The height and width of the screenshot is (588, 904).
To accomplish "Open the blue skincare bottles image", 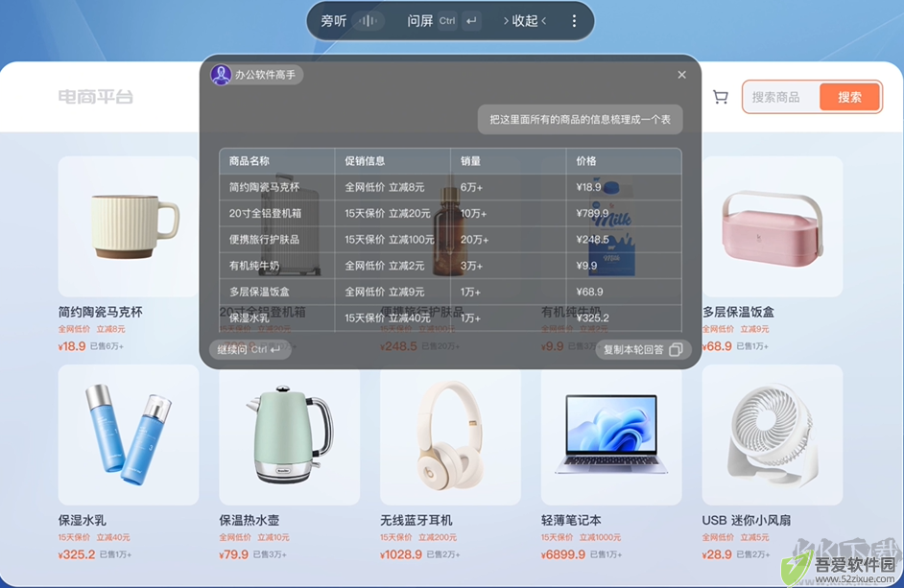I will coord(128,435).
